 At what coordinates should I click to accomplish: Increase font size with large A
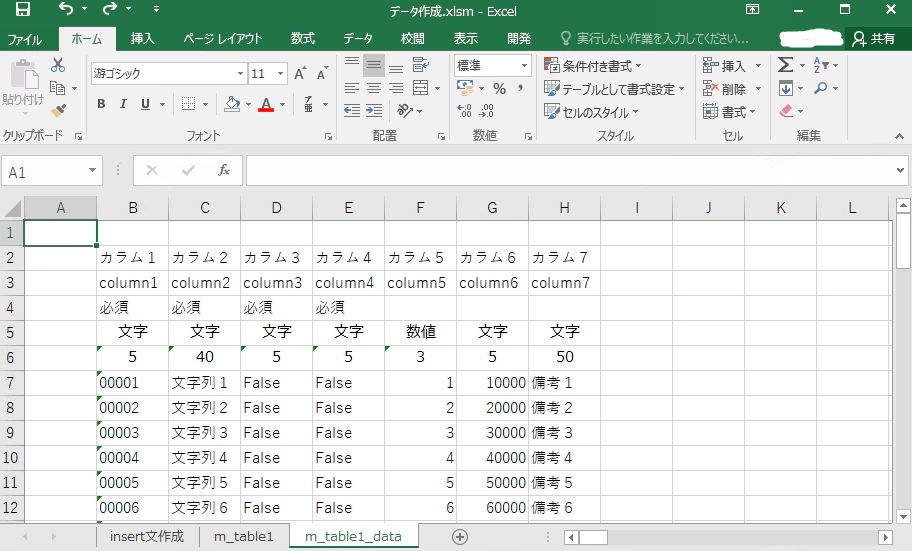click(300, 73)
